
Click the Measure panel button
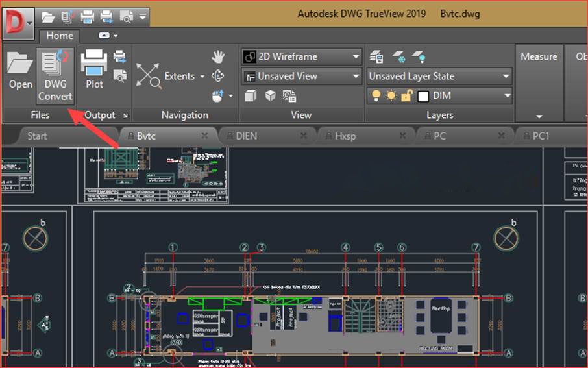(x=539, y=57)
